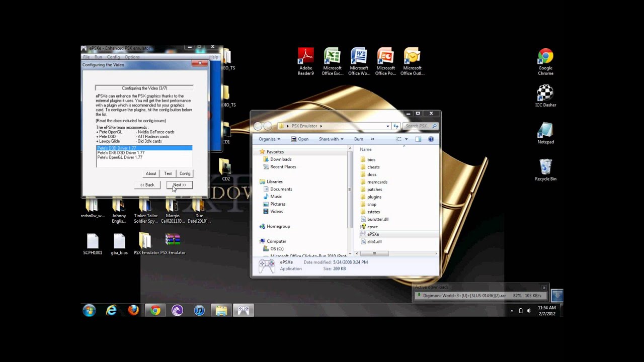
Task: Click Explorer search box
Action: [420, 126]
